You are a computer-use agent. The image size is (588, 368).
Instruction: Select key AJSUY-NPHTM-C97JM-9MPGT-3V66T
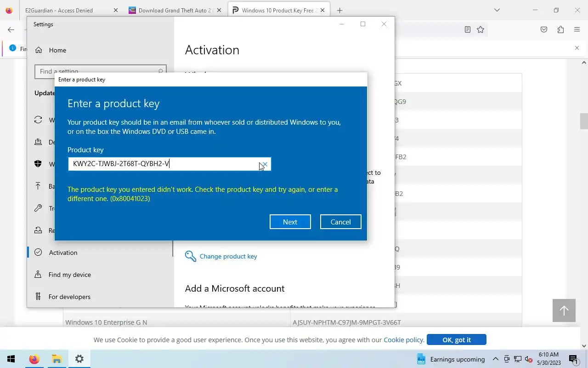(347, 322)
